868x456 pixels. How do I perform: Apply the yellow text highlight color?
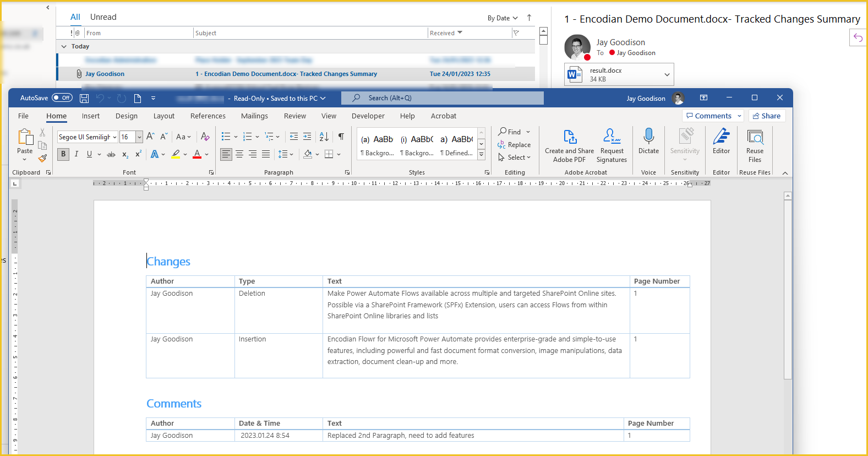point(176,154)
